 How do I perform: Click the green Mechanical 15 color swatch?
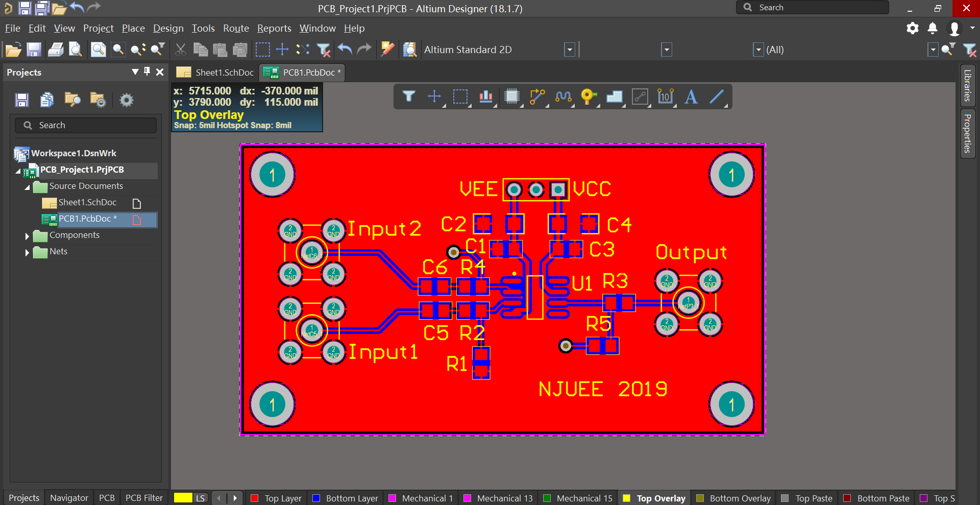(x=547, y=498)
